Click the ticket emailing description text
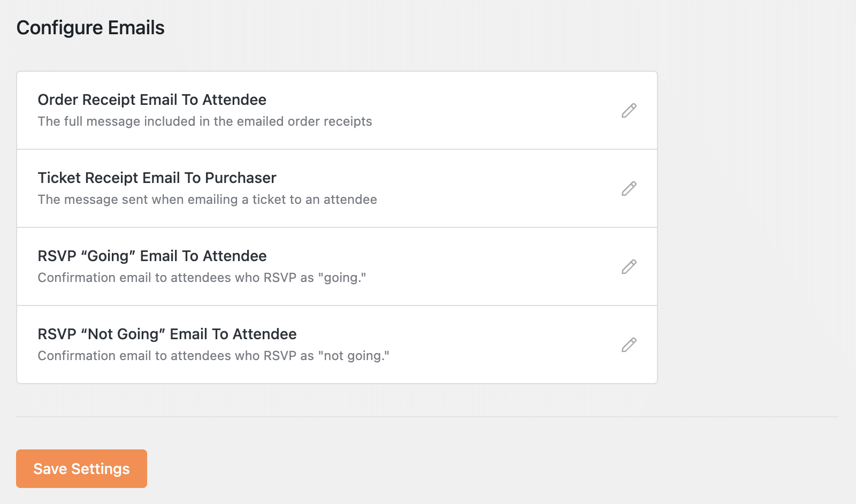This screenshot has width=856, height=504. (207, 200)
